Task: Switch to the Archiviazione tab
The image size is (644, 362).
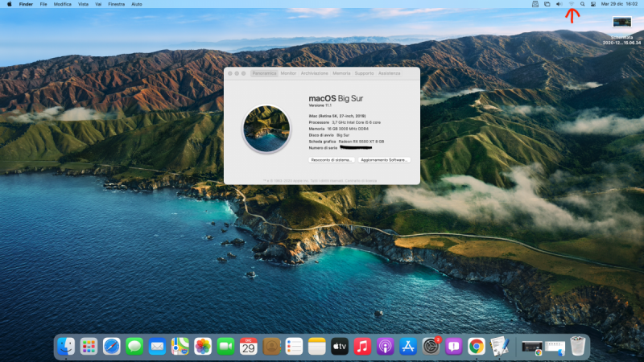Action: [x=315, y=73]
